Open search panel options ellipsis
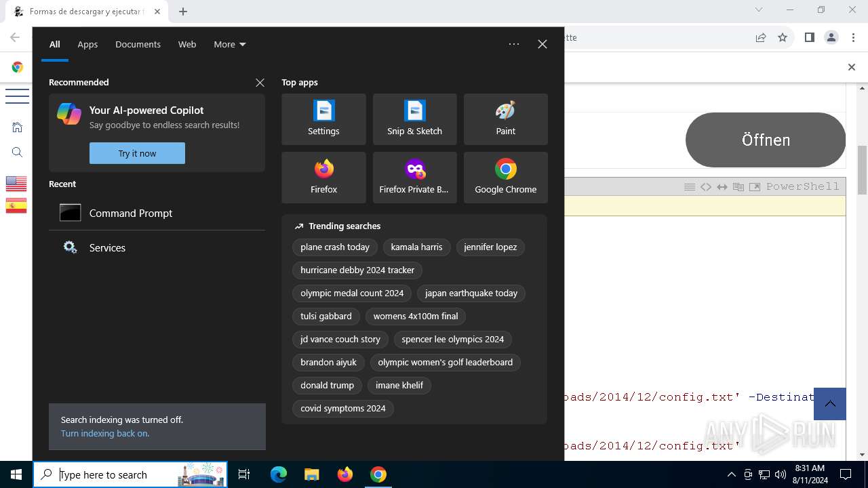This screenshot has width=868, height=488. pos(514,44)
